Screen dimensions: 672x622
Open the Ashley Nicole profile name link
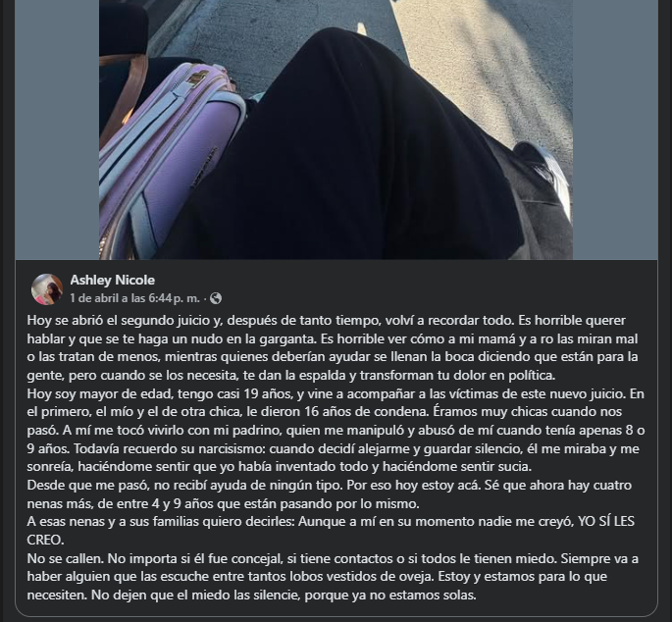[x=112, y=280]
